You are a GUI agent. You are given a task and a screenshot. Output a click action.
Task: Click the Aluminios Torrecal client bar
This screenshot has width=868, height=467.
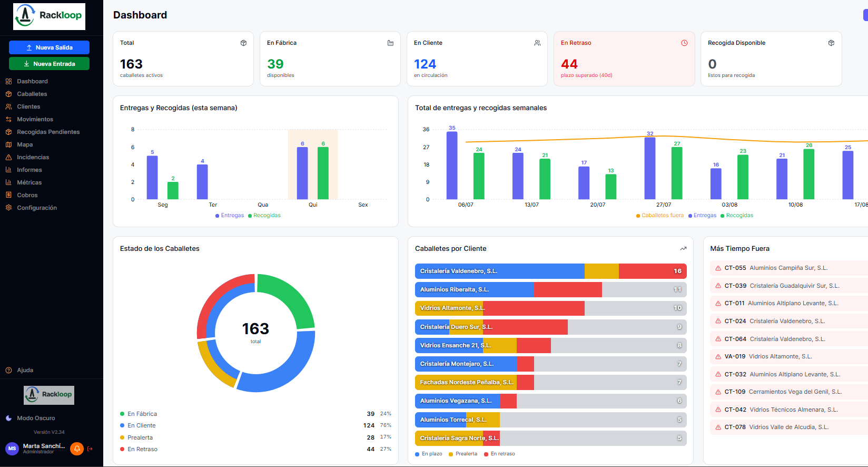(551, 420)
